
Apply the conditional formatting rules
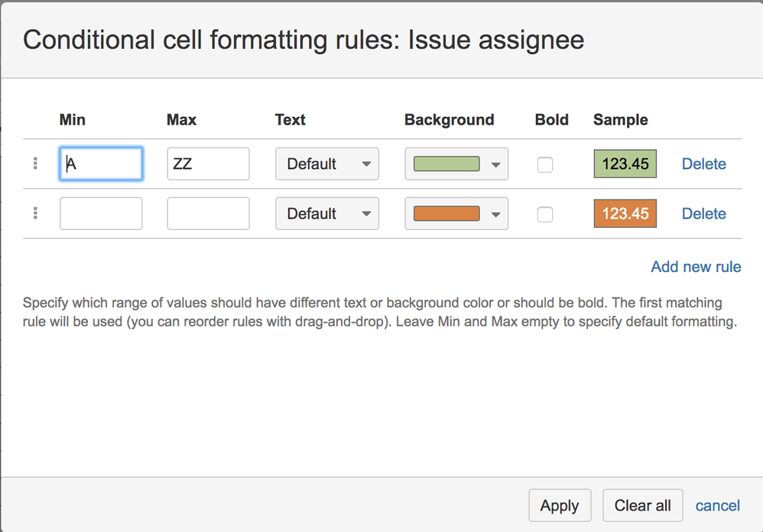[560, 505]
